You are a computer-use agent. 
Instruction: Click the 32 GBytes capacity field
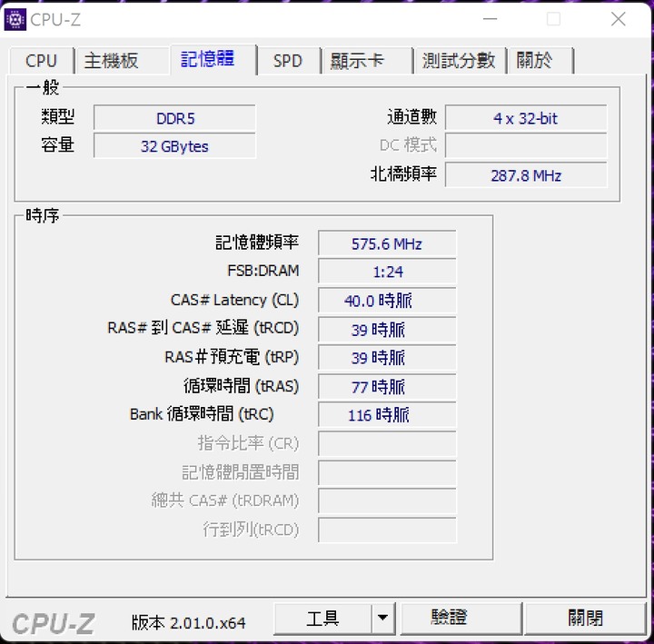[174, 146]
